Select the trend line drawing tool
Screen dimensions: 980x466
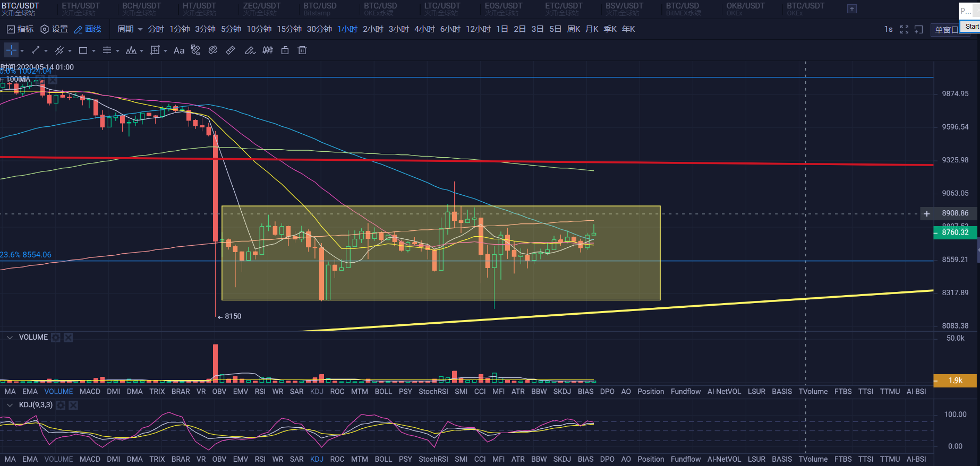pos(36,50)
